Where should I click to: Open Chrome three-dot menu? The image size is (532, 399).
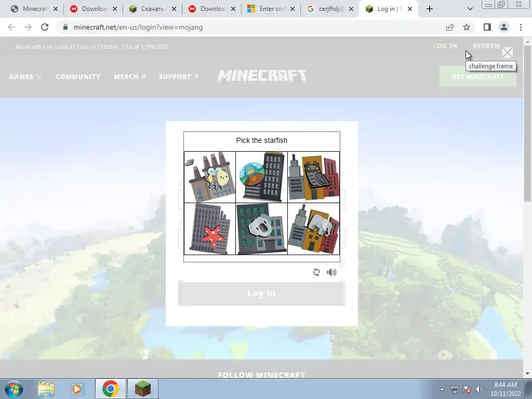coord(521,27)
